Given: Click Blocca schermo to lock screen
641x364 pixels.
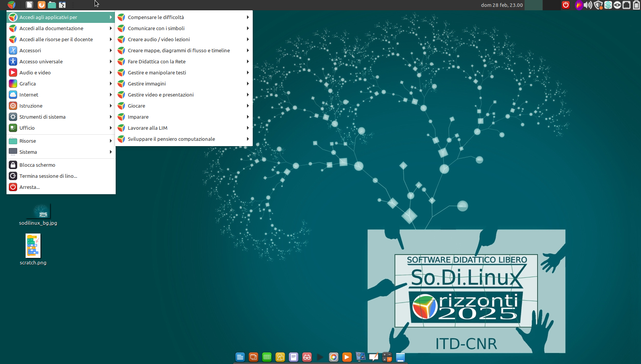Looking at the screenshot, I should point(37,165).
